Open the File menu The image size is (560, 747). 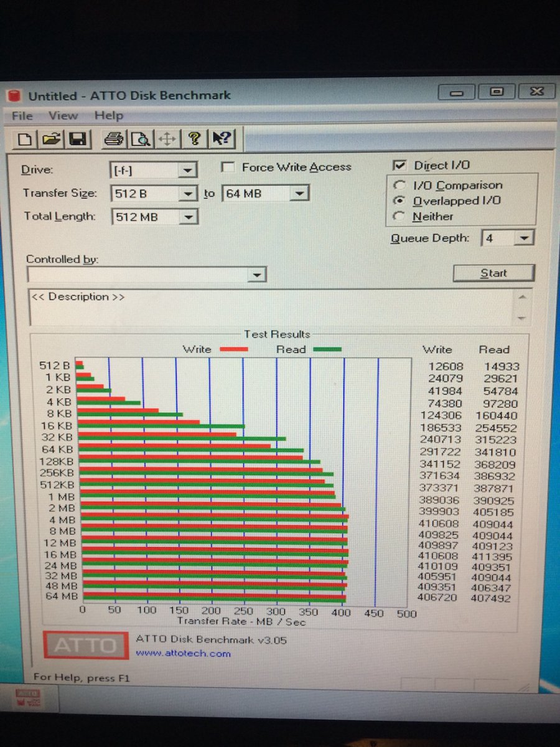(22, 116)
